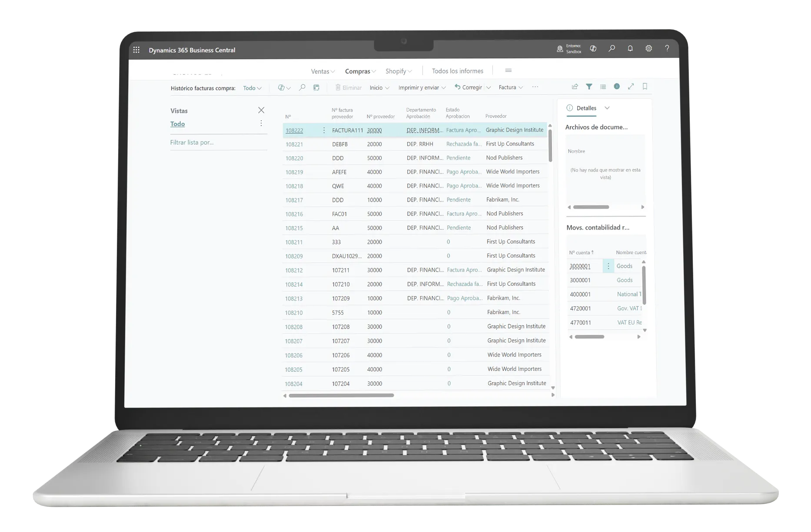Image resolution: width=811 pixels, height=532 pixels.
Task: Open Todos los informes
Action: tap(458, 71)
